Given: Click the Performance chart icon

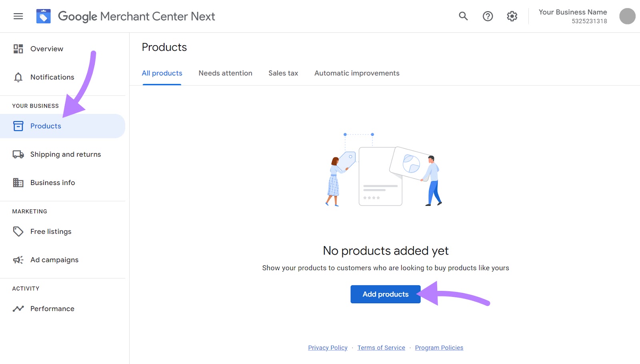Looking at the screenshot, I should point(18,308).
